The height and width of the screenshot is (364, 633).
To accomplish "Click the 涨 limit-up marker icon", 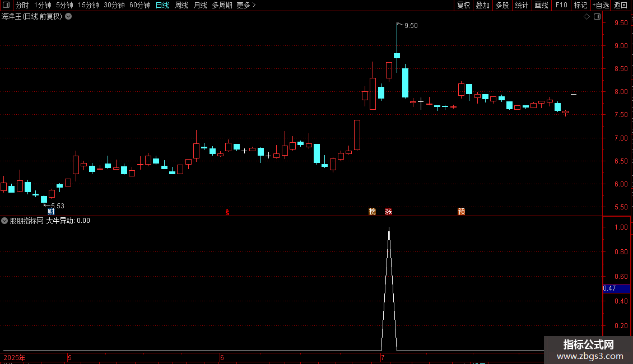I will [388, 212].
